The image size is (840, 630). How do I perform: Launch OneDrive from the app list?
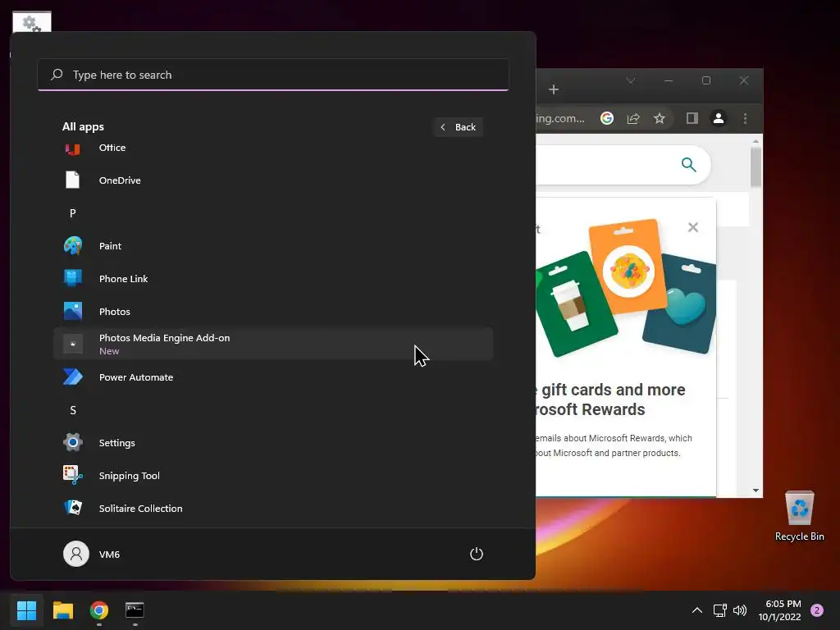coord(272,180)
